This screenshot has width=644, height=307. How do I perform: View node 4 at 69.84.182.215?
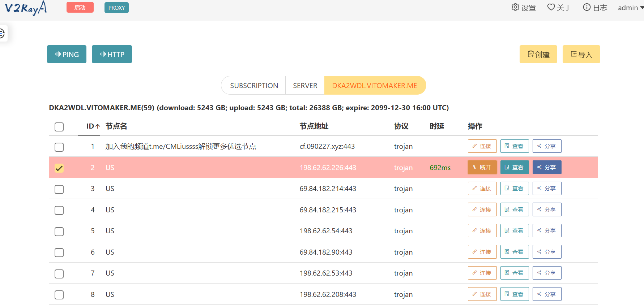[514, 209]
